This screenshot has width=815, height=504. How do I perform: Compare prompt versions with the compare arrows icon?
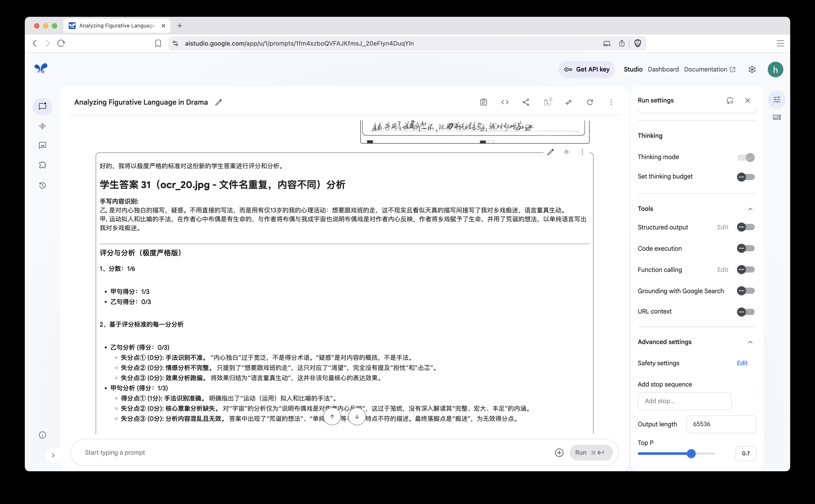coord(569,102)
